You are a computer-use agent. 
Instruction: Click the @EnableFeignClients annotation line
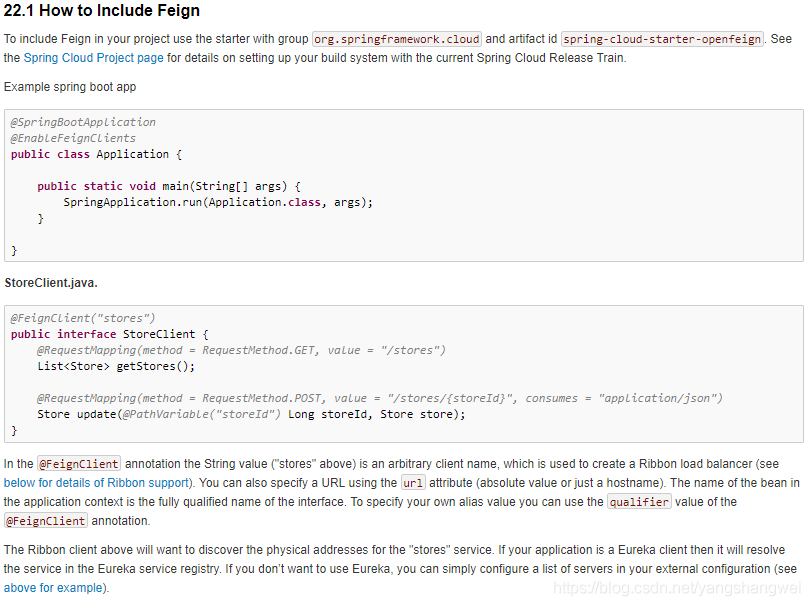[x=73, y=138]
